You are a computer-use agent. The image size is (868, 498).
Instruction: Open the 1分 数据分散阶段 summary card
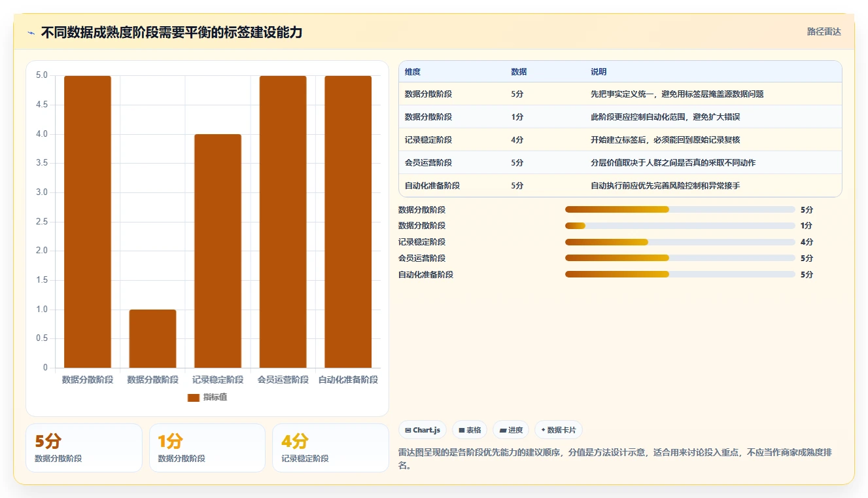207,448
